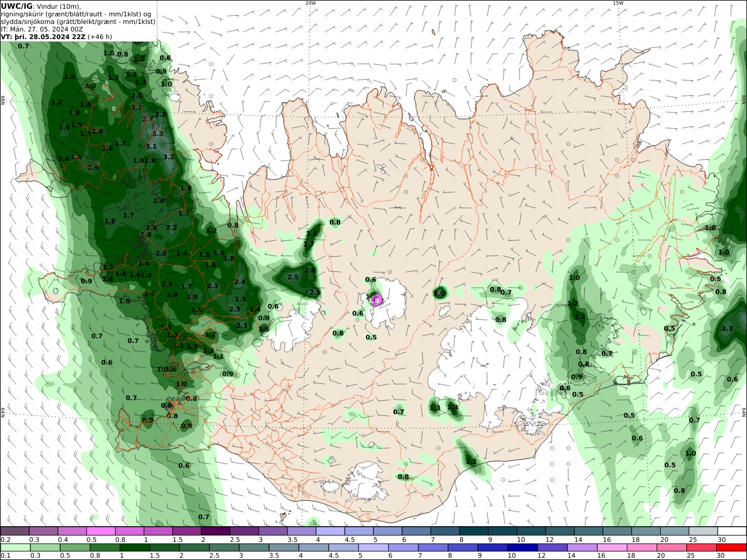Click the "IT: Mán. 27. 05. 2024 00Z" line

pyautogui.click(x=42, y=29)
